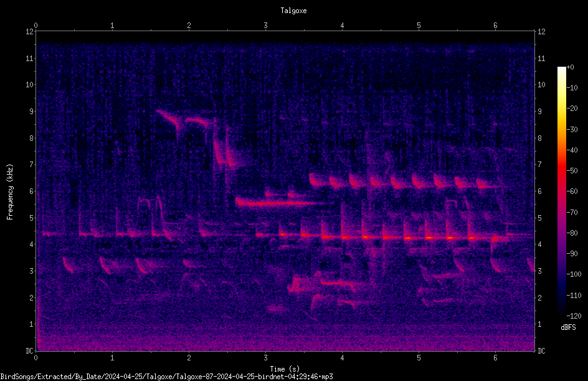Click the Frequency (kHz) axis label

[10, 191]
